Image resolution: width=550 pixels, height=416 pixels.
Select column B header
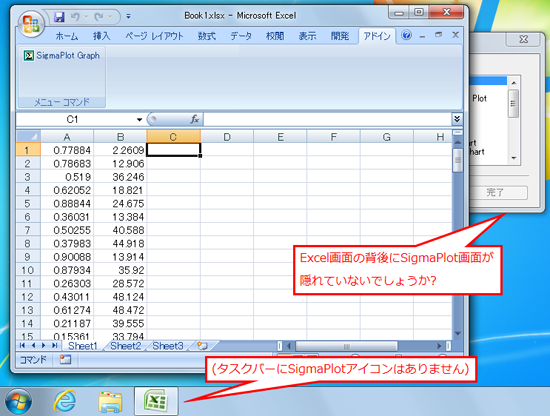(x=120, y=136)
